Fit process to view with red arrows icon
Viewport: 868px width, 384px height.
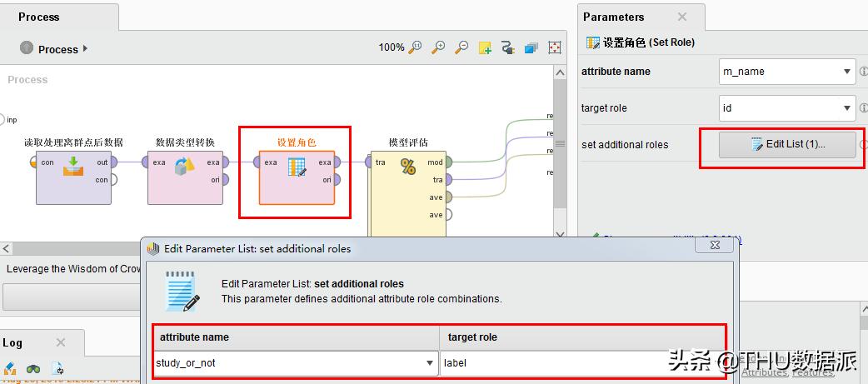pos(555,47)
